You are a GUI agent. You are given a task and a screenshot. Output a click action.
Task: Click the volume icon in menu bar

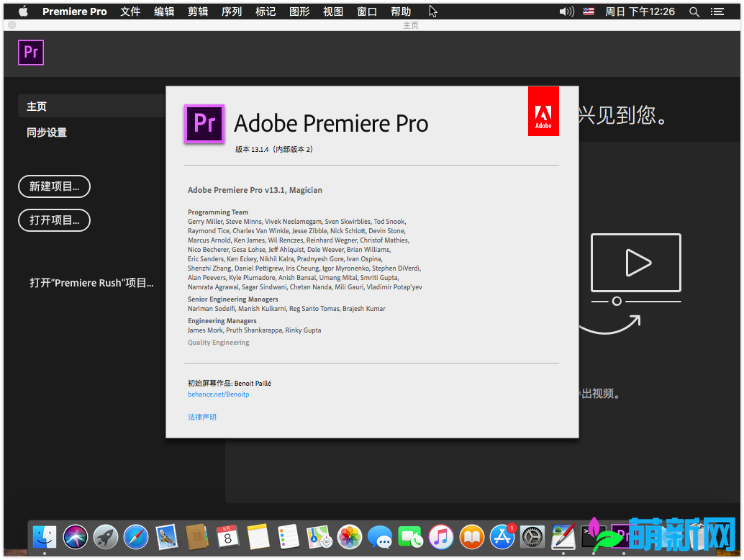coord(566,12)
